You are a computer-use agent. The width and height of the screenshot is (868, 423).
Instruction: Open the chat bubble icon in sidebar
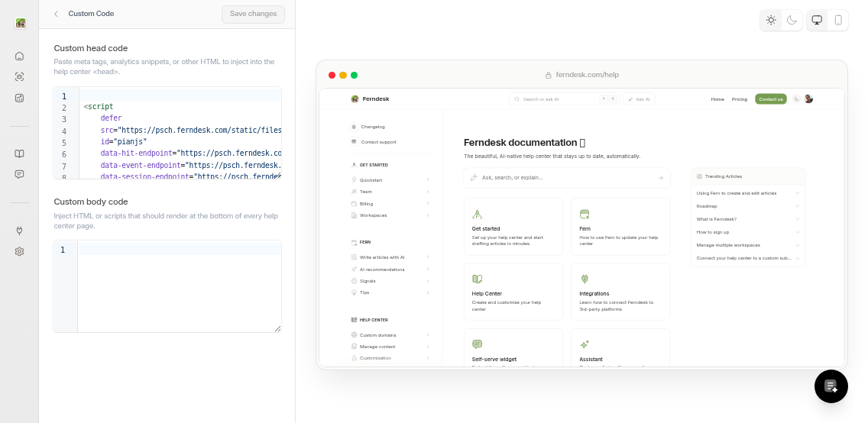pos(19,174)
